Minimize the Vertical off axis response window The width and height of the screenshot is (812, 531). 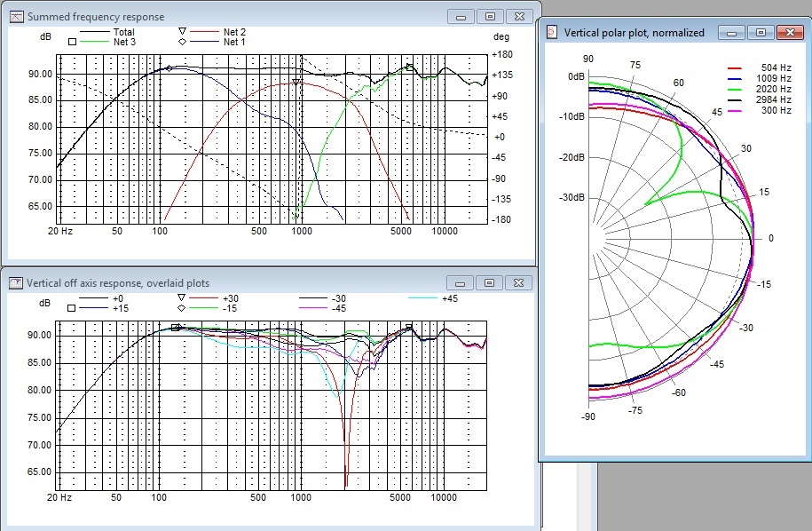(x=461, y=282)
